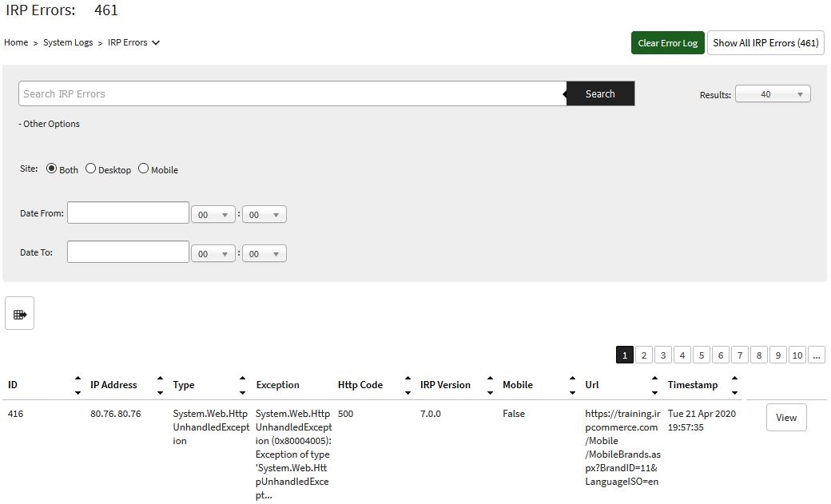Viewport: 831px width, 504px height.
Task: View details of error 416
Action: (x=785, y=418)
